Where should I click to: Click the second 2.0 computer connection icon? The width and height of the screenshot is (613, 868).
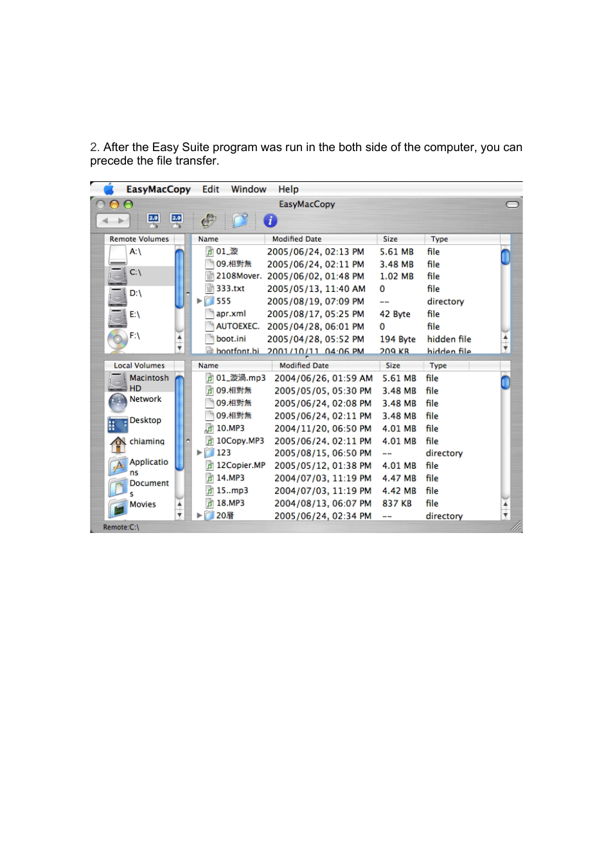[x=176, y=221]
